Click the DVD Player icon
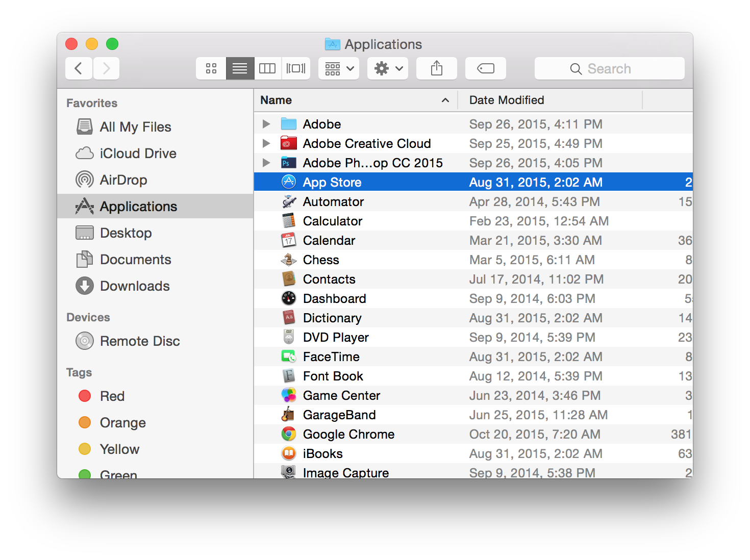750x560 pixels. pyautogui.click(x=289, y=337)
